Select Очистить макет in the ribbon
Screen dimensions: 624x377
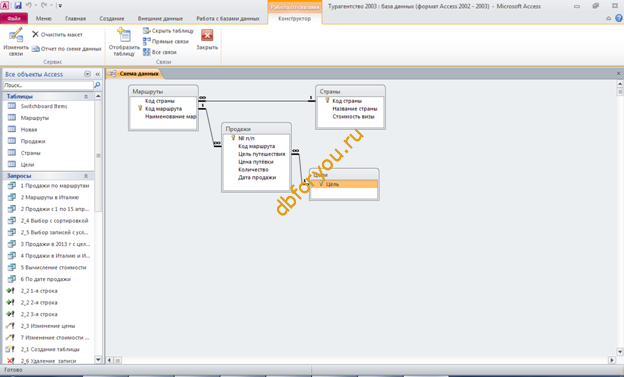57,35
